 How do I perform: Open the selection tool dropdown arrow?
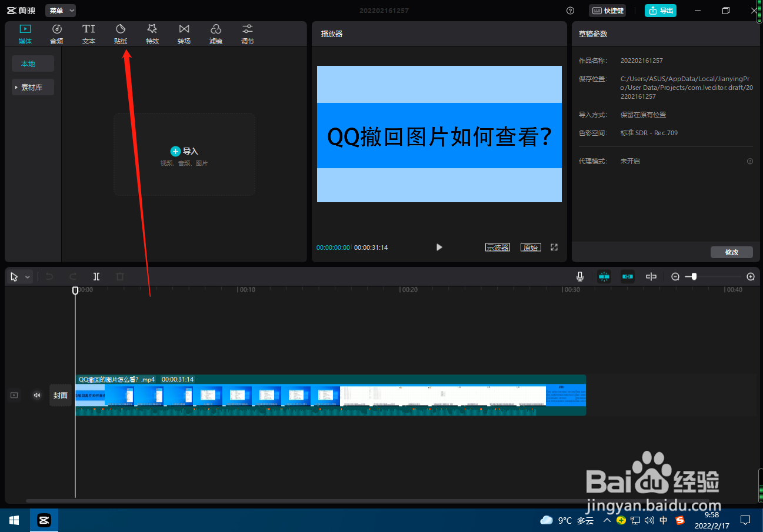coord(27,277)
